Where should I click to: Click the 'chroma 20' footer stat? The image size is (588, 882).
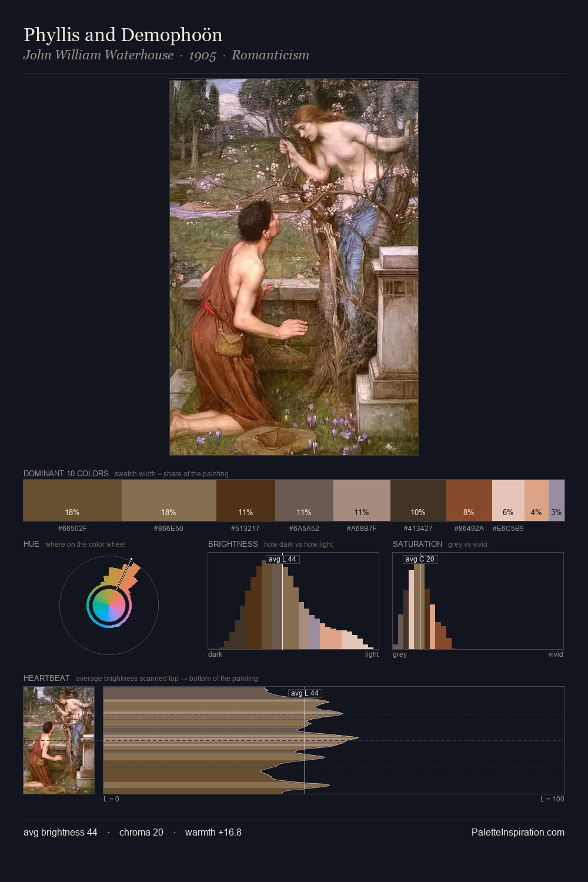click(x=141, y=832)
